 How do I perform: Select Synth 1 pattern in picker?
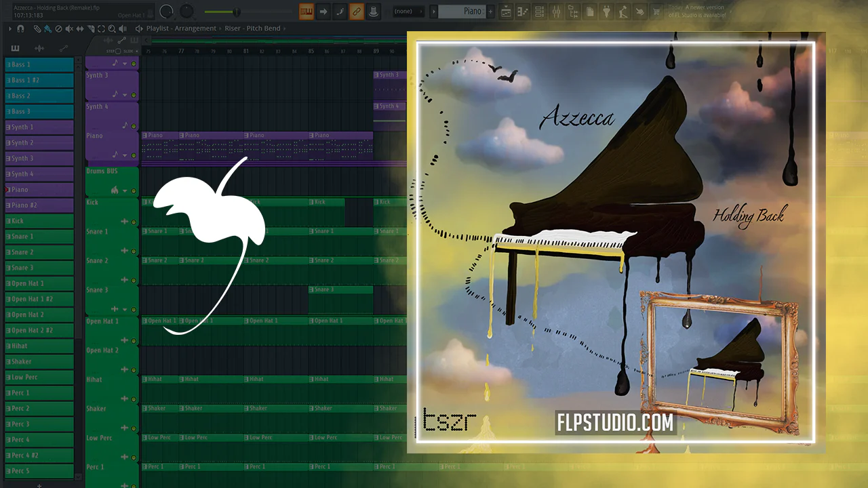39,127
